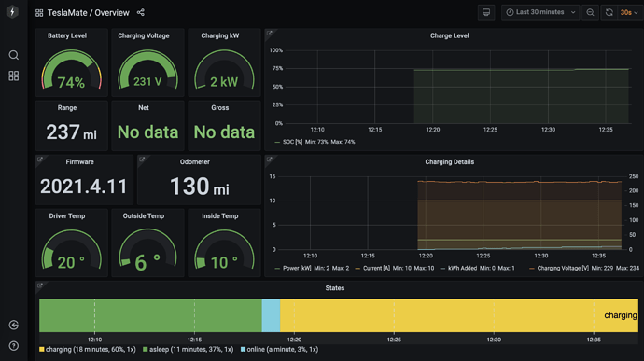Screen dimensions: 644x361
Task: Open the Firmware panel link icon
Action: [40, 160]
